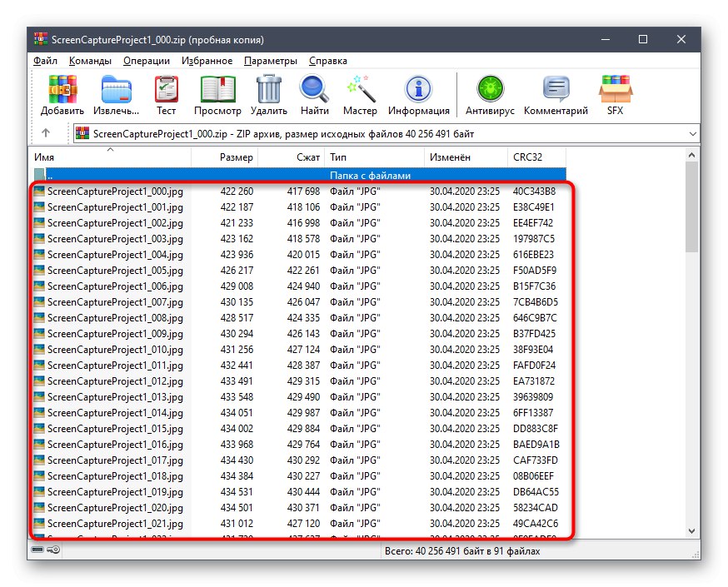Open the Избранное menu
This screenshot has width=728, height=587.
207,61
